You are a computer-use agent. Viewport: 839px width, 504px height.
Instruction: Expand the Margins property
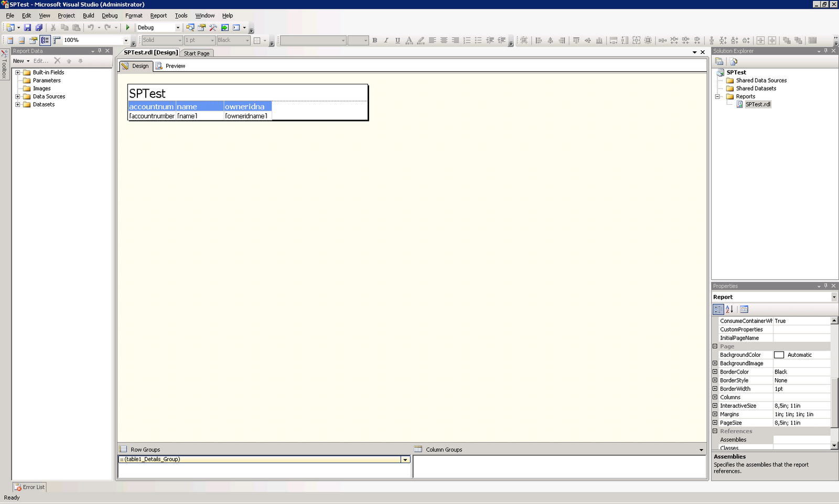point(715,414)
